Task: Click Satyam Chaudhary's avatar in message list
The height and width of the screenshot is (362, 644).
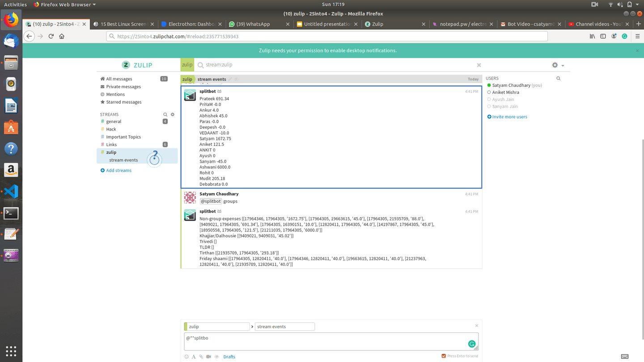Action: pyautogui.click(x=190, y=198)
